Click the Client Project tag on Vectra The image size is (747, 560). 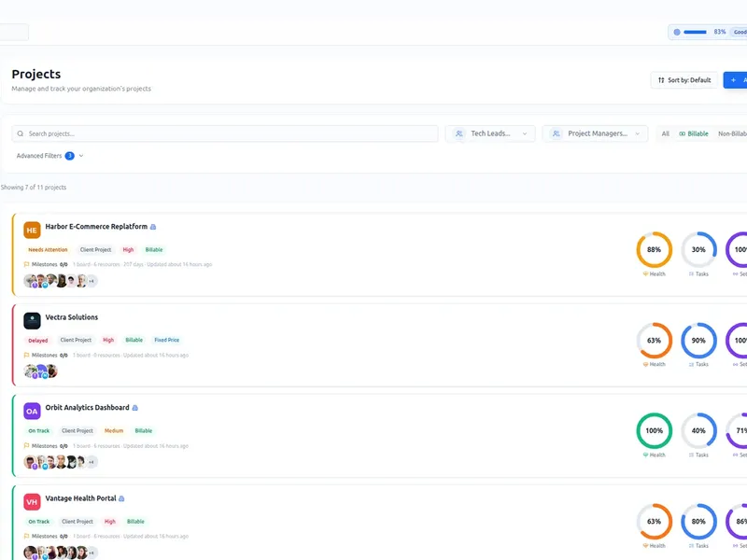click(76, 340)
